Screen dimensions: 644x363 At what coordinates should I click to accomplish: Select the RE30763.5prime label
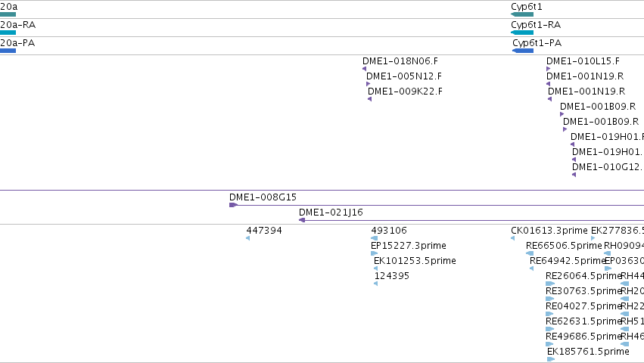(583, 292)
